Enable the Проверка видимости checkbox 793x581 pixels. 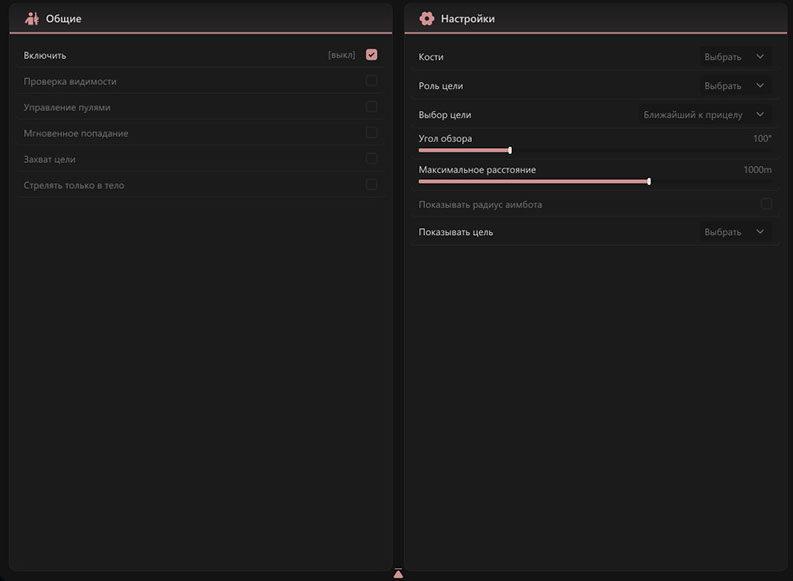[371, 81]
